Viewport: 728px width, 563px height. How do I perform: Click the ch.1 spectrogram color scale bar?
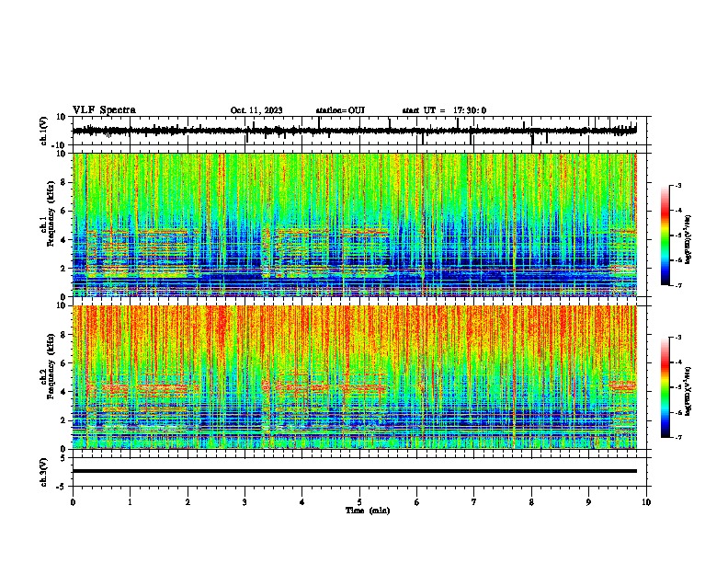tap(665, 236)
